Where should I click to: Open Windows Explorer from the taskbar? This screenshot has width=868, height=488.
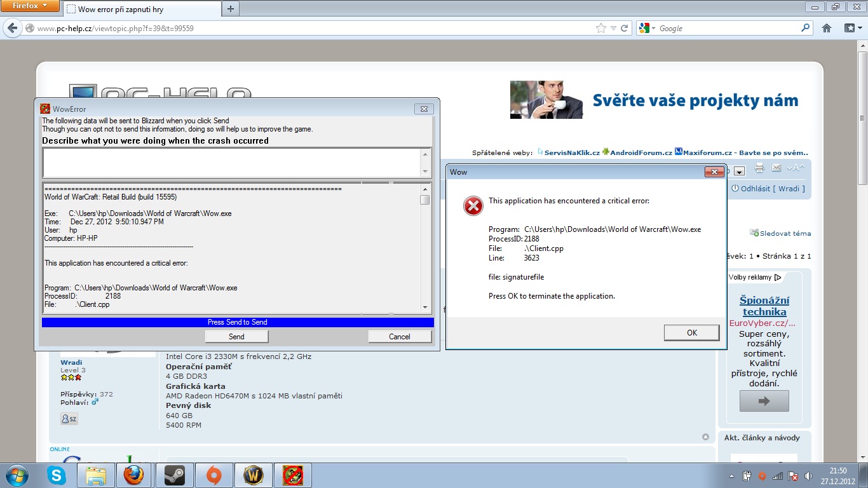(97, 475)
